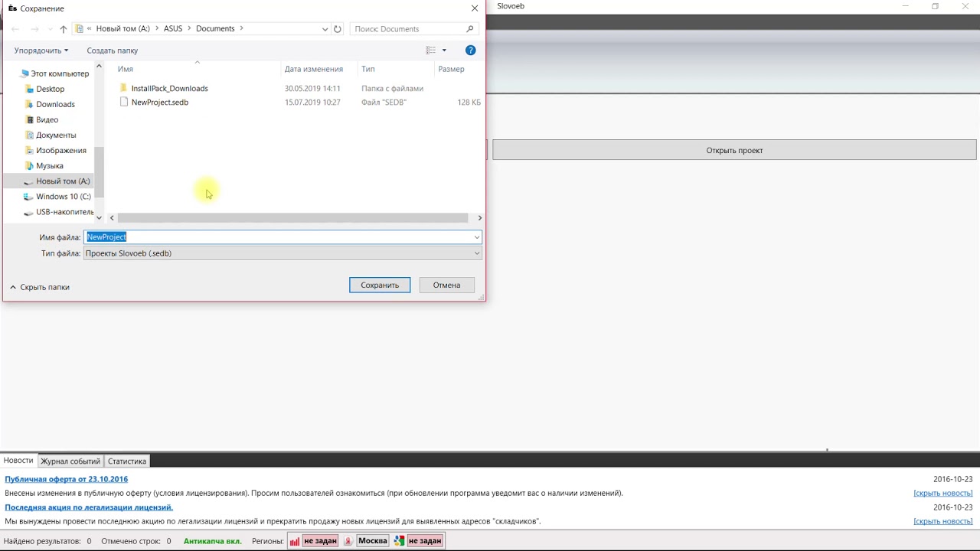This screenshot has width=980, height=551.
Task: Search in the Documents search field
Action: click(407, 29)
